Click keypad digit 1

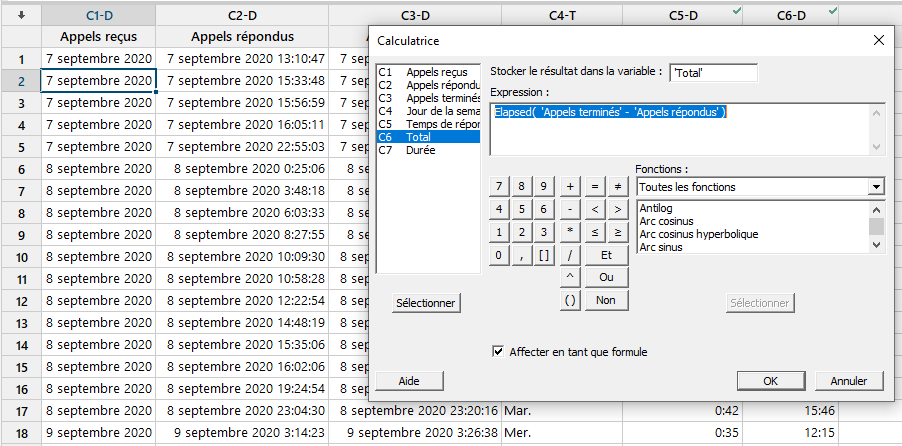pyautogui.click(x=499, y=232)
